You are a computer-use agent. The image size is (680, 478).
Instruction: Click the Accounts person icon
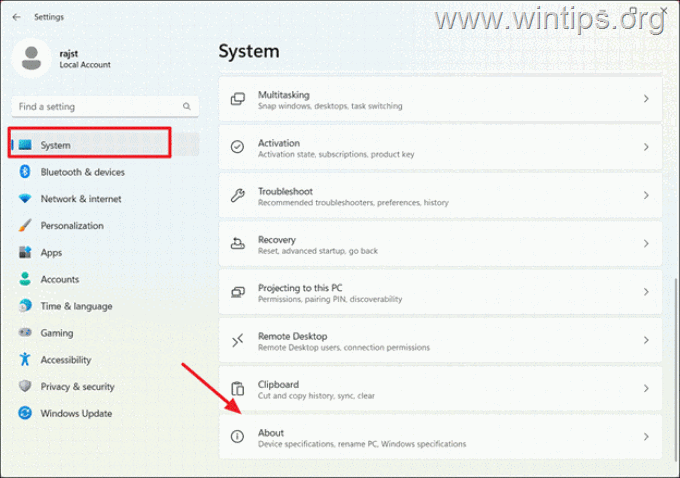(25, 279)
